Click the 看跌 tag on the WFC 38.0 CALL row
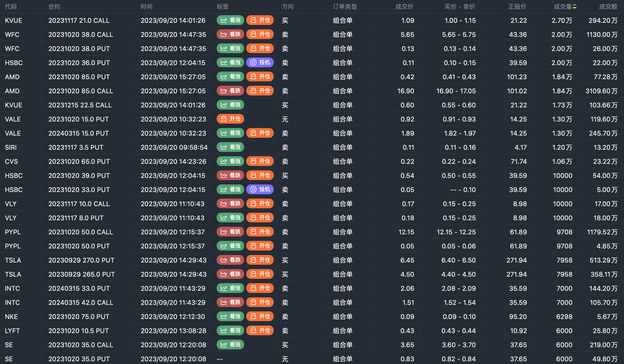Image resolution: width=624 pixels, height=364 pixels. click(x=230, y=34)
